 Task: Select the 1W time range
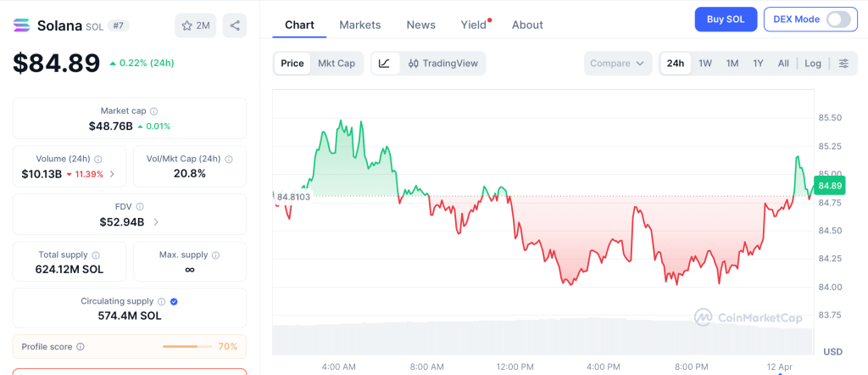tap(705, 64)
